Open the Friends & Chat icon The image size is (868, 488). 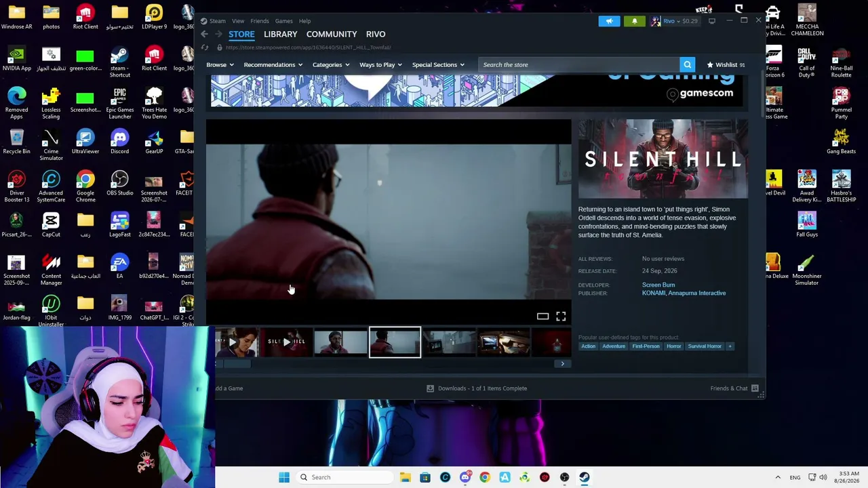coord(755,388)
